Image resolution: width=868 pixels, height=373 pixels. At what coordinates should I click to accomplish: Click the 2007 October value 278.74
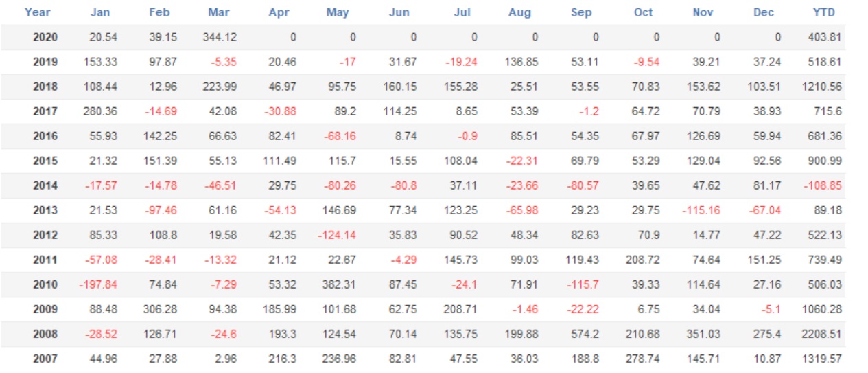point(643,359)
